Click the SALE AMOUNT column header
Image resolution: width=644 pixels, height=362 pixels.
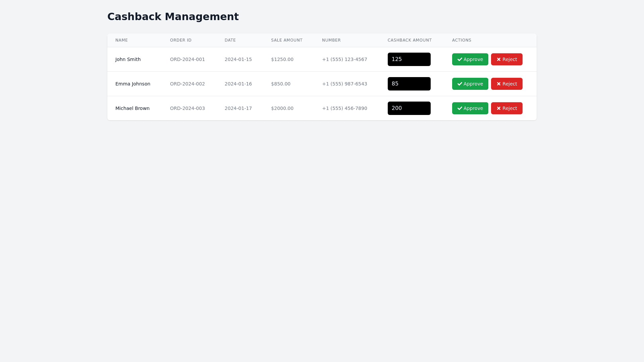286,40
